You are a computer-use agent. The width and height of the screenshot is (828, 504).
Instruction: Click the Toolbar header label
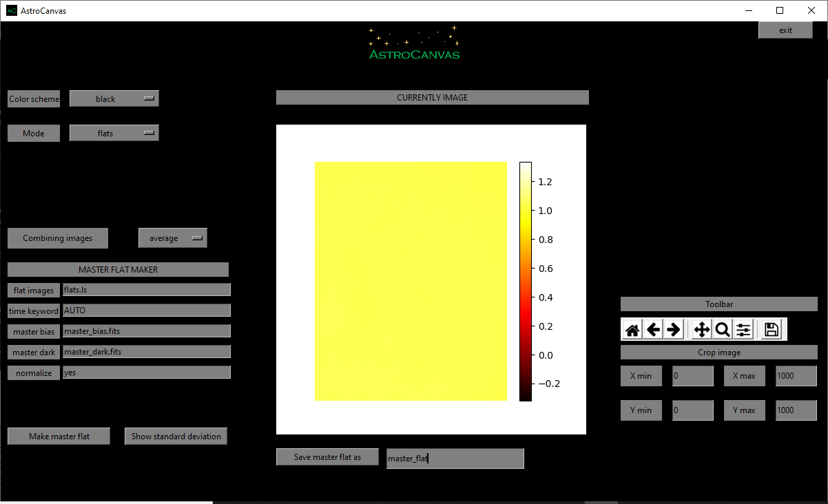(719, 304)
